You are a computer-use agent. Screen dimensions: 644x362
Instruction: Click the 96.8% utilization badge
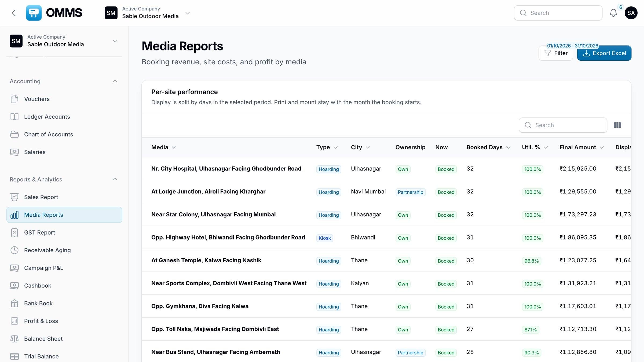[x=532, y=261]
